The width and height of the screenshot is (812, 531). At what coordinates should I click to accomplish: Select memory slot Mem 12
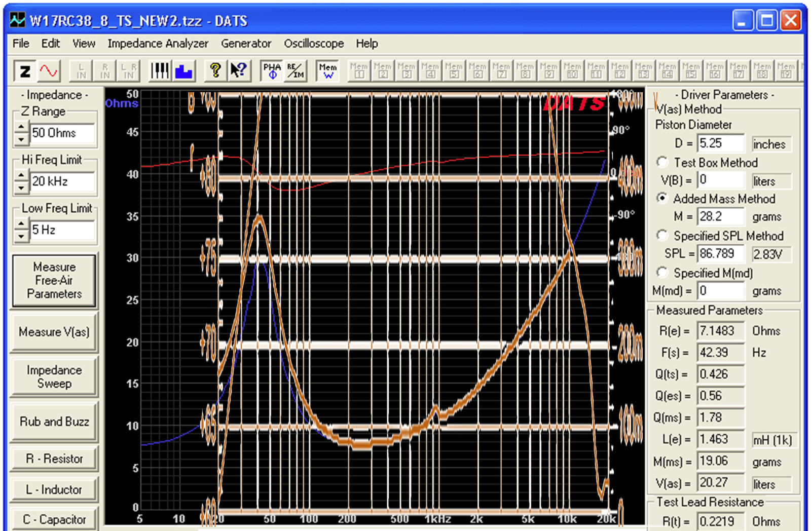[620, 71]
